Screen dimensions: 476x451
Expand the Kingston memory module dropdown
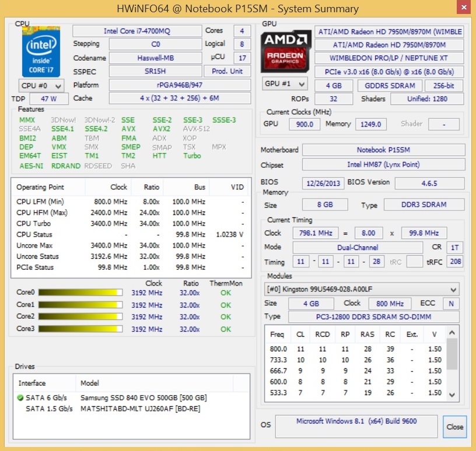coord(362,290)
